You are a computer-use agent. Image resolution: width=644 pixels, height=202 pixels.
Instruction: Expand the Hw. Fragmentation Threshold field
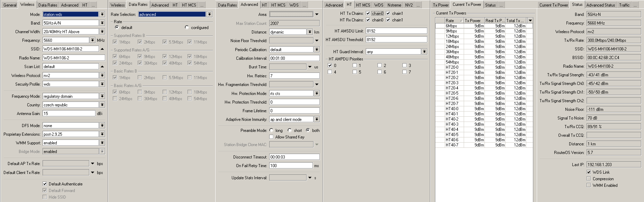tap(317, 84)
